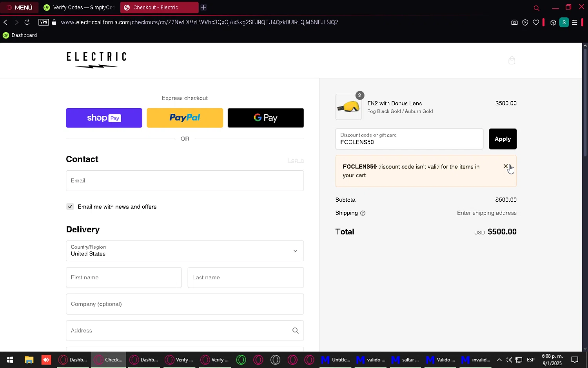Open the invalid... taskbar window
The image size is (588, 368).
[x=476, y=360]
